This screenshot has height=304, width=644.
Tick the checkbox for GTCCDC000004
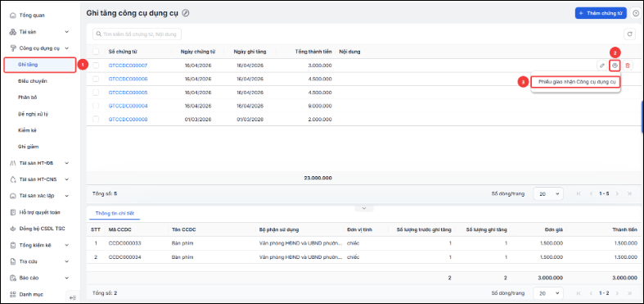point(96,106)
